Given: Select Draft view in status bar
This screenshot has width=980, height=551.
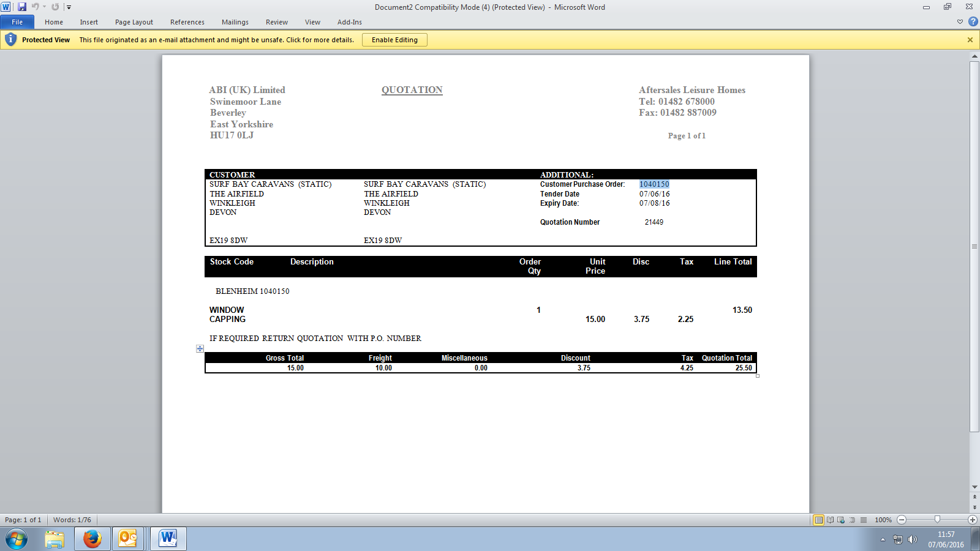Looking at the screenshot, I should (x=863, y=520).
